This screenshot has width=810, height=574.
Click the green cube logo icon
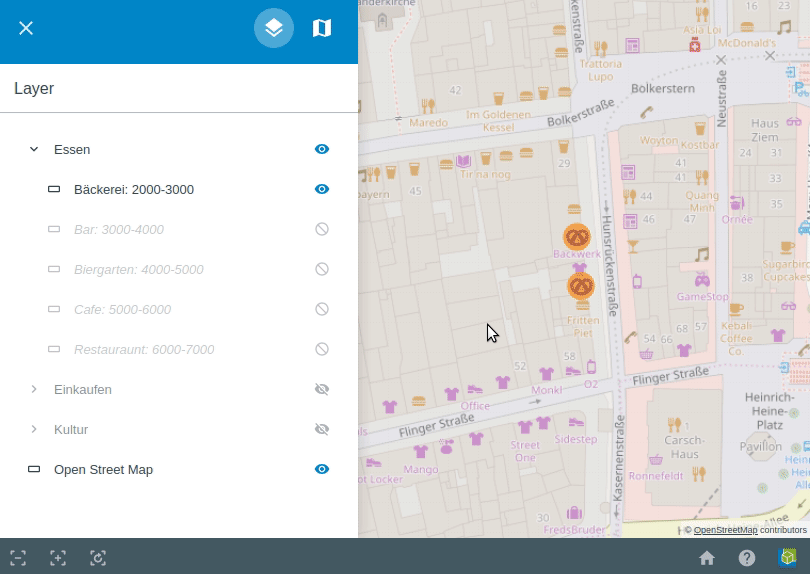click(788, 558)
